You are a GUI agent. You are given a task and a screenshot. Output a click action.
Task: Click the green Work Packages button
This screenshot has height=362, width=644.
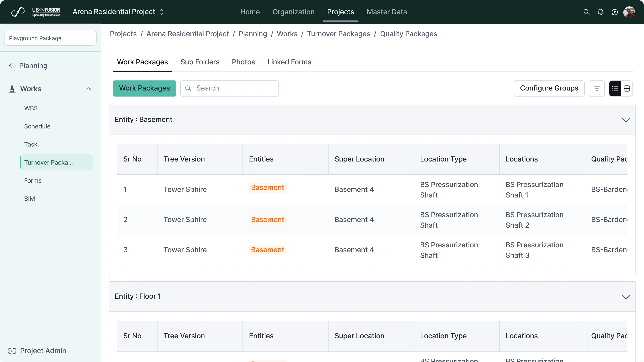pos(144,88)
